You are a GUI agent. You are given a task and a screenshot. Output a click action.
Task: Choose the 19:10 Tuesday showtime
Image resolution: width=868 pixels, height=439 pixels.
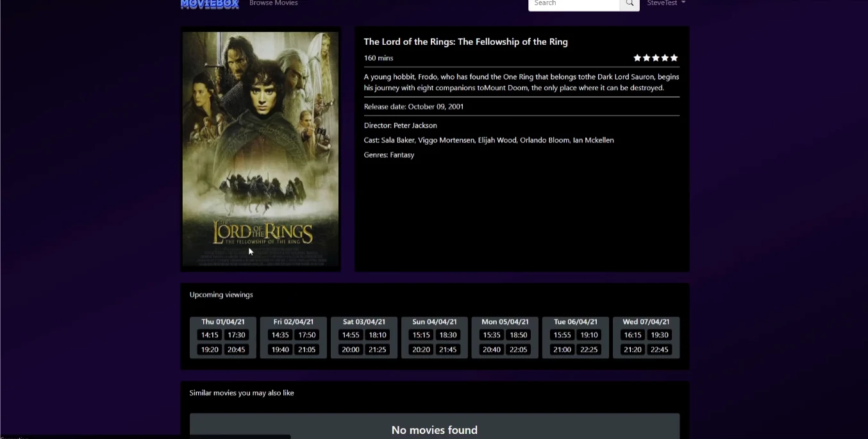click(589, 335)
